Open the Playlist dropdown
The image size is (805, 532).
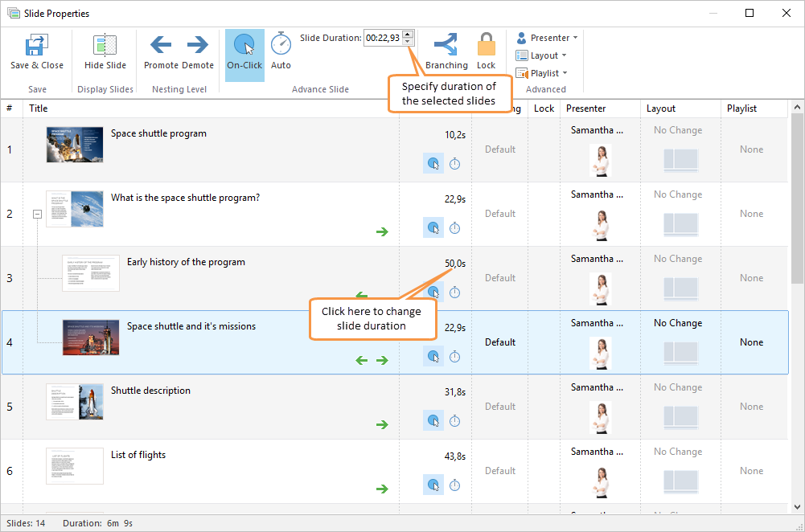(542, 73)
